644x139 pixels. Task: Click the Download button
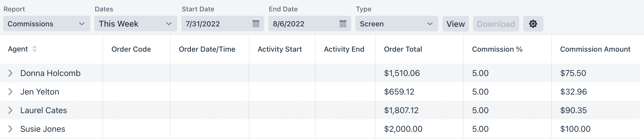click(x=496, y=24)
